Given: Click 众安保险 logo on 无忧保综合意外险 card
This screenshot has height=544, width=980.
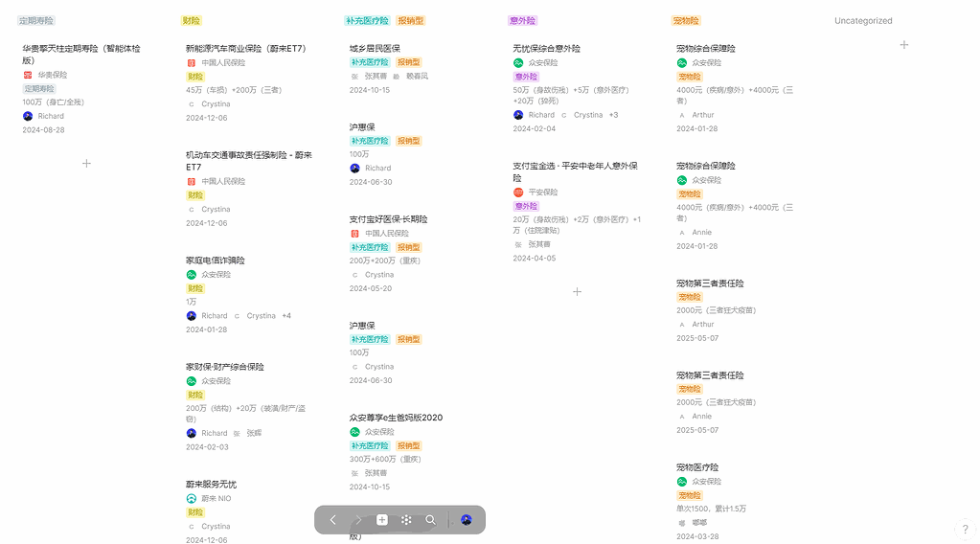Looking at the screenshot, I should [518, 63].
